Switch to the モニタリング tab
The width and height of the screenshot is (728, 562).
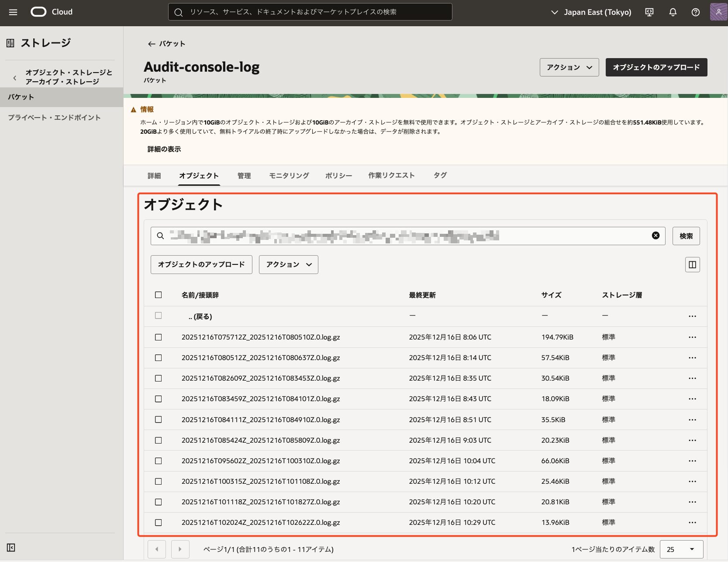click(x=289, y=175)
